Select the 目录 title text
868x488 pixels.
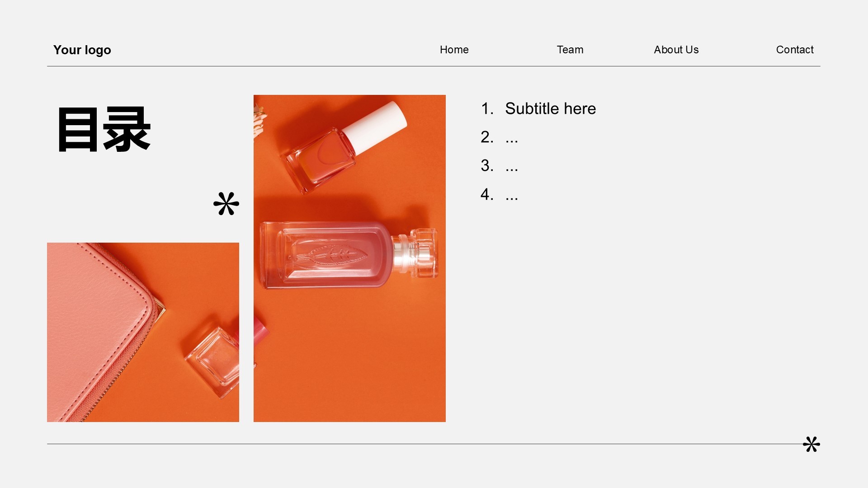pyautogui.click(x=104, y=130)
